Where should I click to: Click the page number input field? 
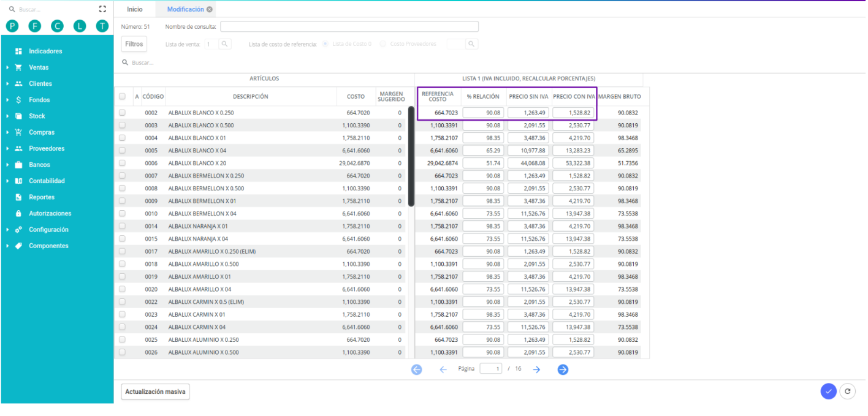coord(491,369)
